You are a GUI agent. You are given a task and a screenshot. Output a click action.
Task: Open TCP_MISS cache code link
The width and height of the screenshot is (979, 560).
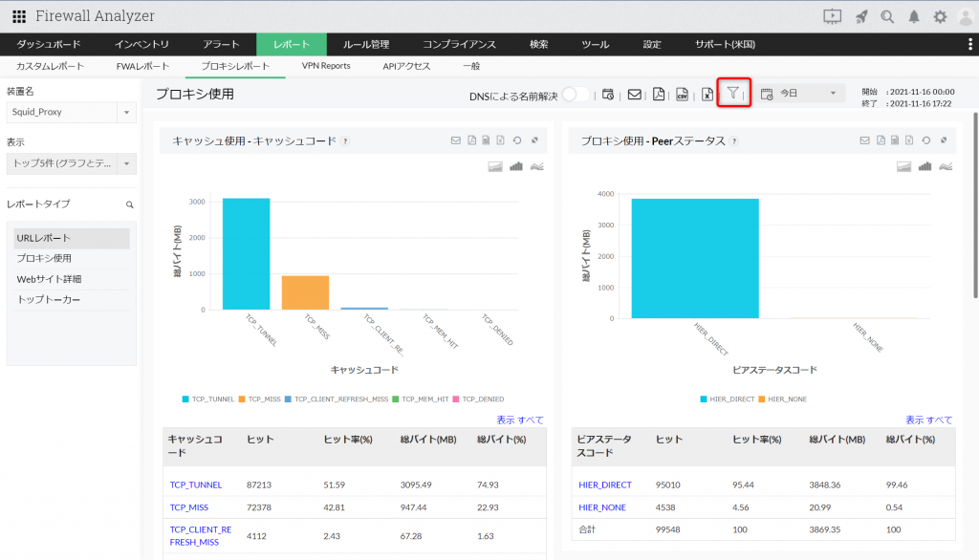[x=189, y=507]
